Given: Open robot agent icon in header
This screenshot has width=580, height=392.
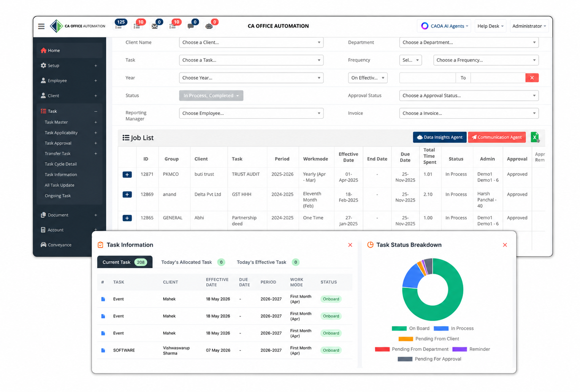Looking at the screenshot, I should pos(209,26).
